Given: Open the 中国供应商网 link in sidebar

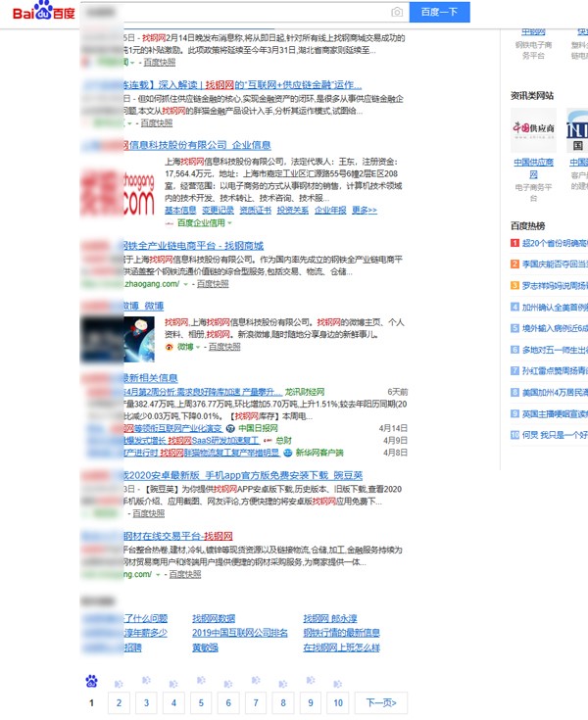Looking at the screenshot, I should tap(533, 168).
